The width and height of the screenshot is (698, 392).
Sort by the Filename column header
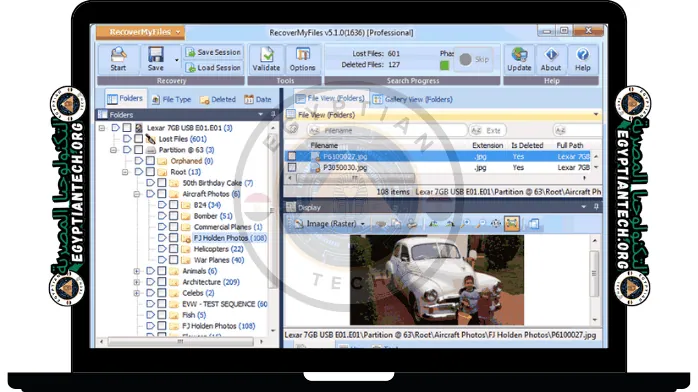point(324,145)
